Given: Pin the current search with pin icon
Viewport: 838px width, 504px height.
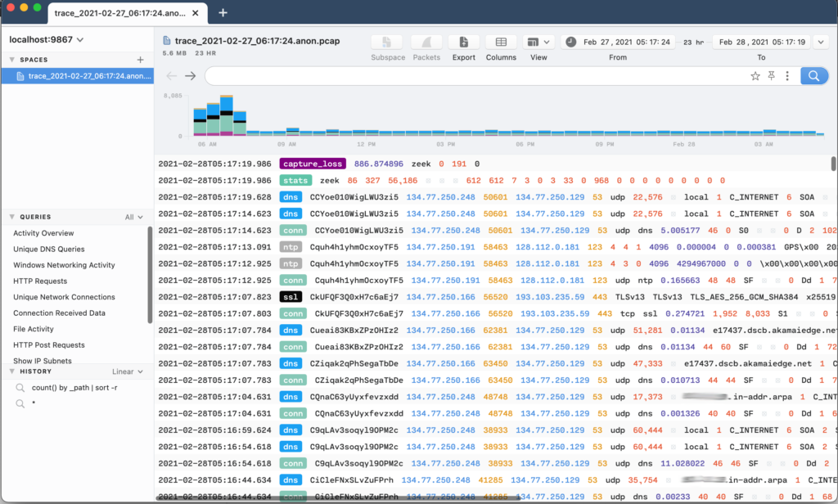Looking at the screenshot, I should coord(771,76).
